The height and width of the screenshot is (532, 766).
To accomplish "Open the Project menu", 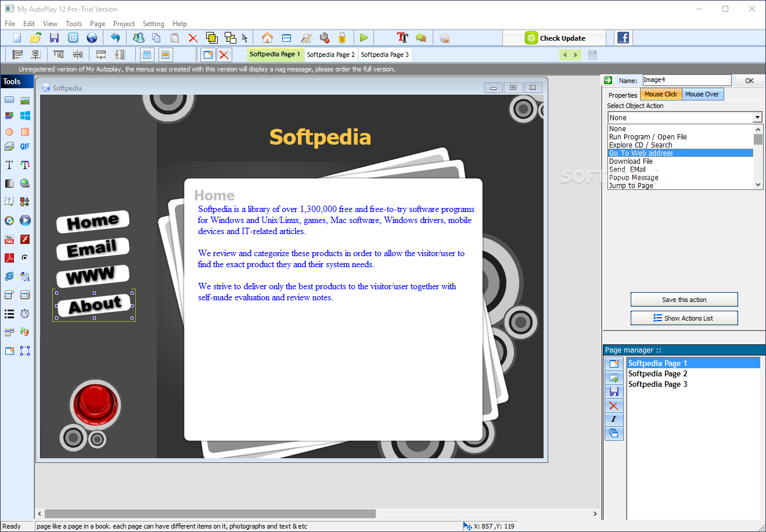I will point(124,24).
